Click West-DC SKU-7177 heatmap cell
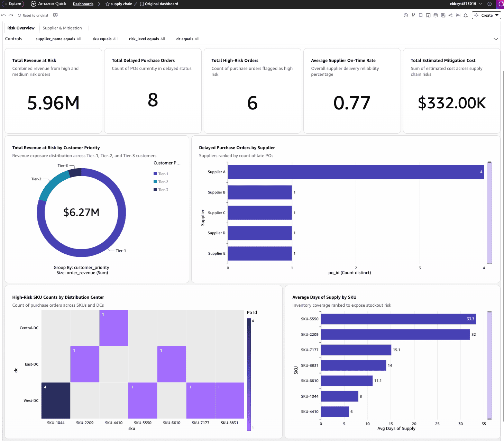The height and width of the screenshot is (441, 504). coord(201,400)
